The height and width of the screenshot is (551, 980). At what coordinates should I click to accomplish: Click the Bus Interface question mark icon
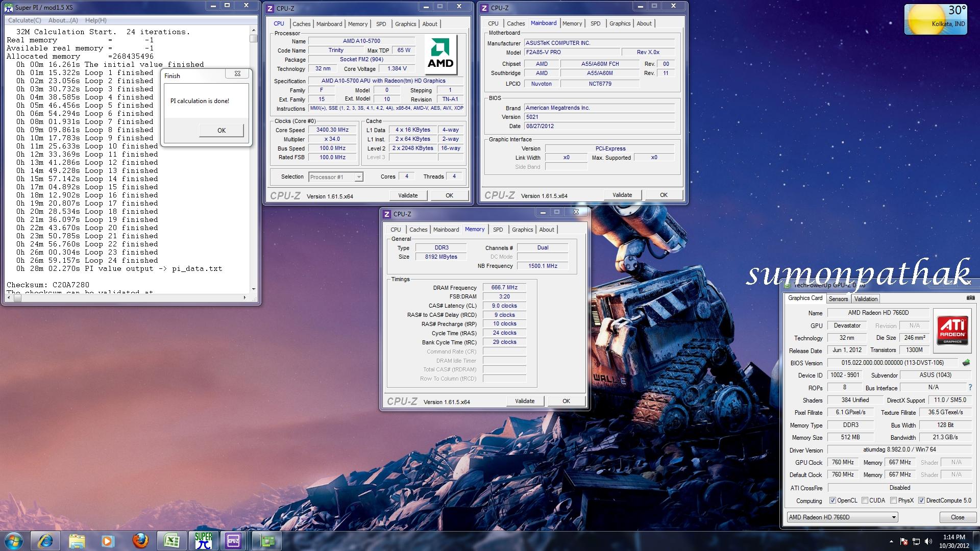tap(970, 387)
